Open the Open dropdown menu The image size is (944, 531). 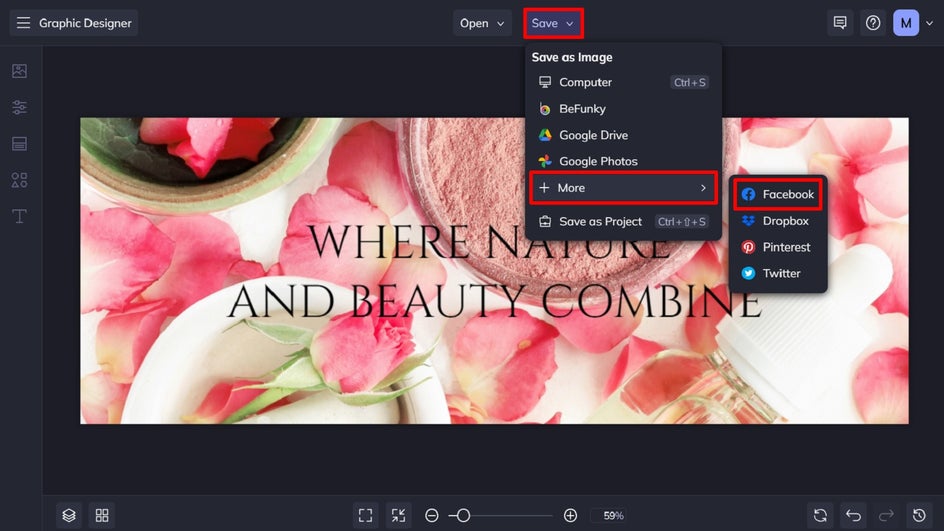482,23
